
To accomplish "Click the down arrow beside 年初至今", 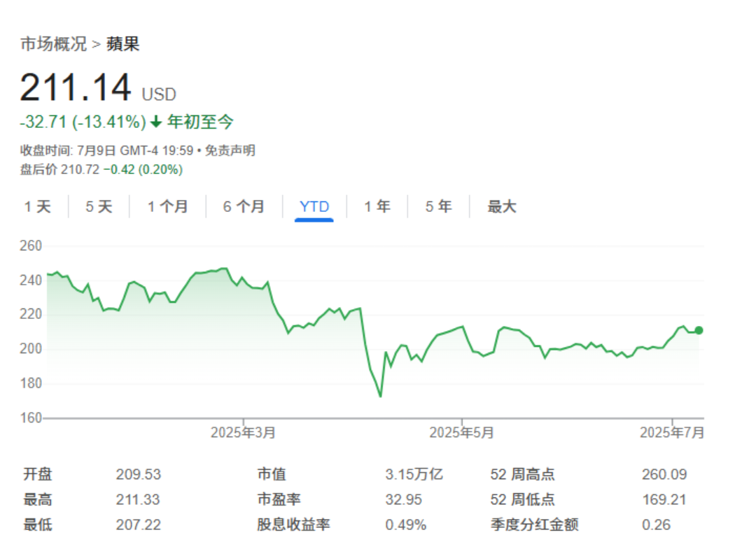I will pos(155,122).
